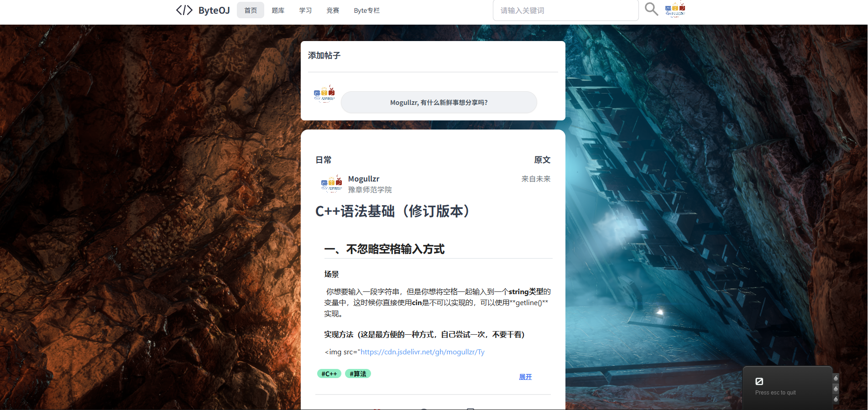Click the 添加帖子 heading
The image size is (868, 410).
324,55
